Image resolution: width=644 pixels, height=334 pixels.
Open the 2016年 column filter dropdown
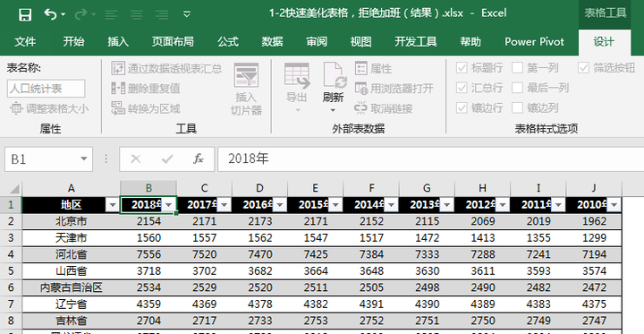tap(280, 205)
